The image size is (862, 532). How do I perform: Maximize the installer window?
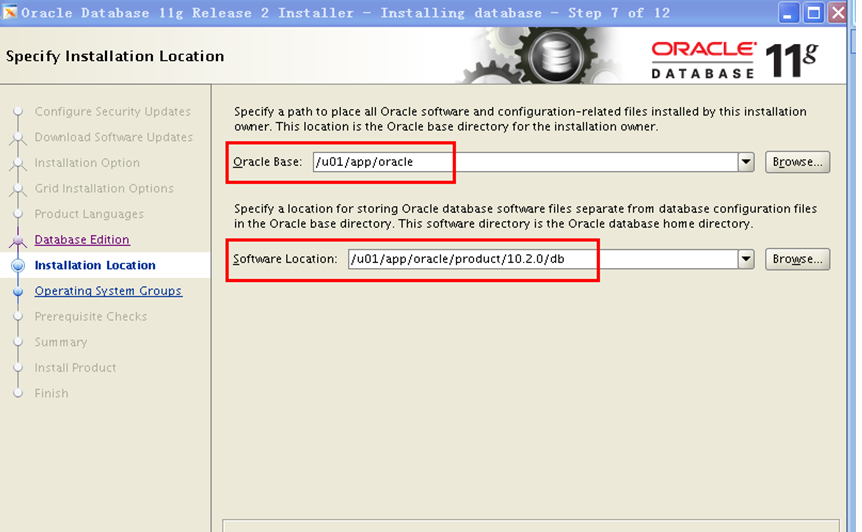click(813, 13)
